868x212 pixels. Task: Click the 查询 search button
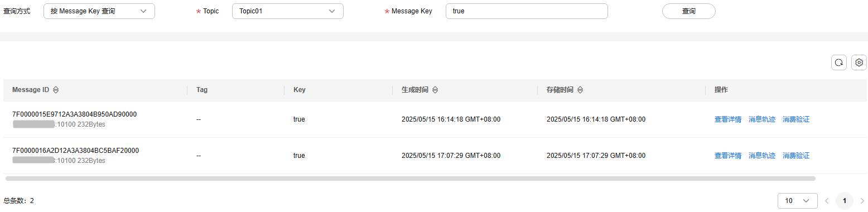point(689,11)
